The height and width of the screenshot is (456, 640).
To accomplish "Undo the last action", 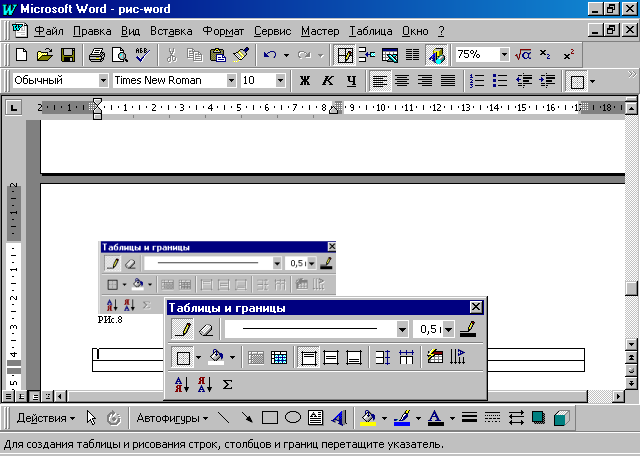I will (x=270, y=55).
